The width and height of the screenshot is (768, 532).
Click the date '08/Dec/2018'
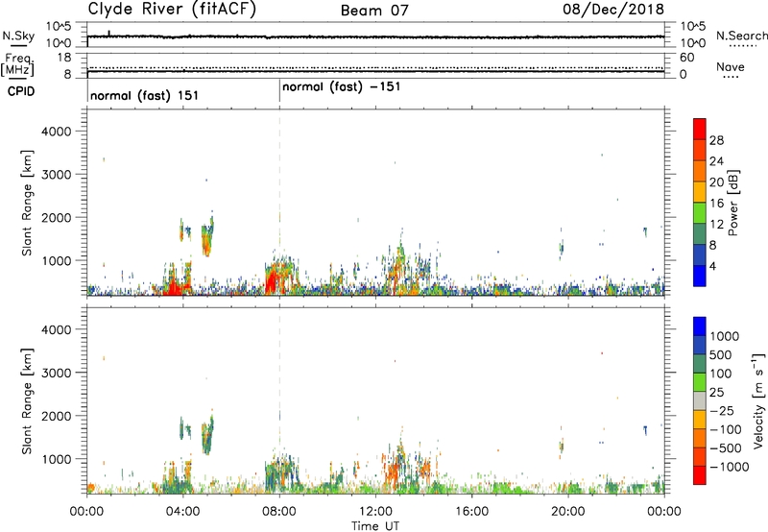(613, 9)
